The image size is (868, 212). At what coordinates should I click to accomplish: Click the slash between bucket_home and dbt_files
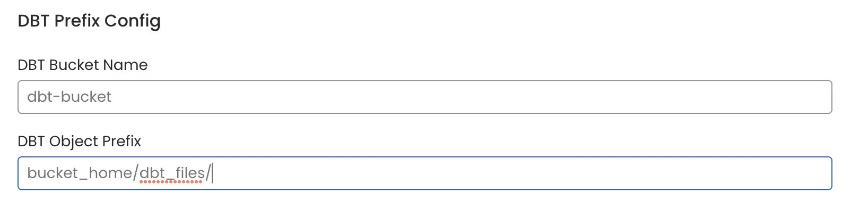(x=136, y=173)
